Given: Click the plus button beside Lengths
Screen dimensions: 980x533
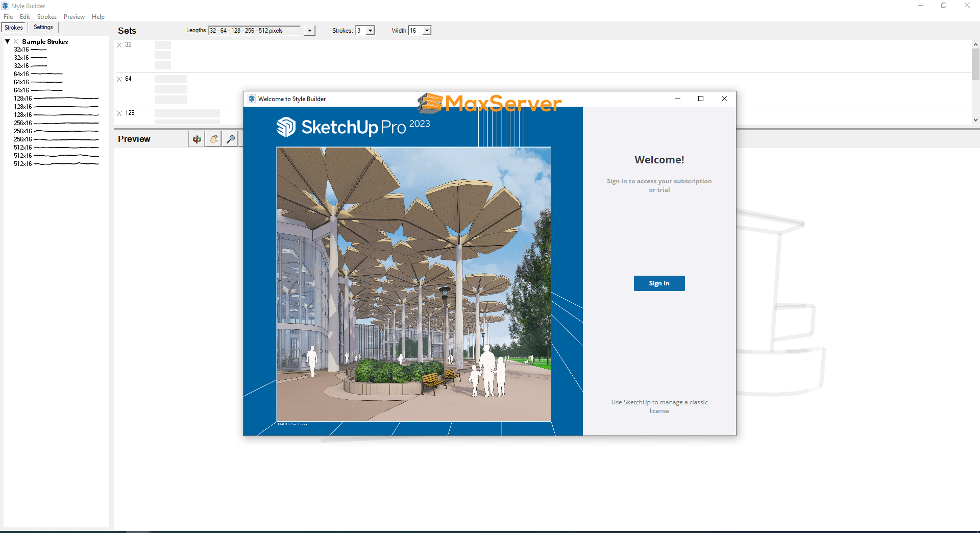Looking at the screenshot, I should pos(310,31).
